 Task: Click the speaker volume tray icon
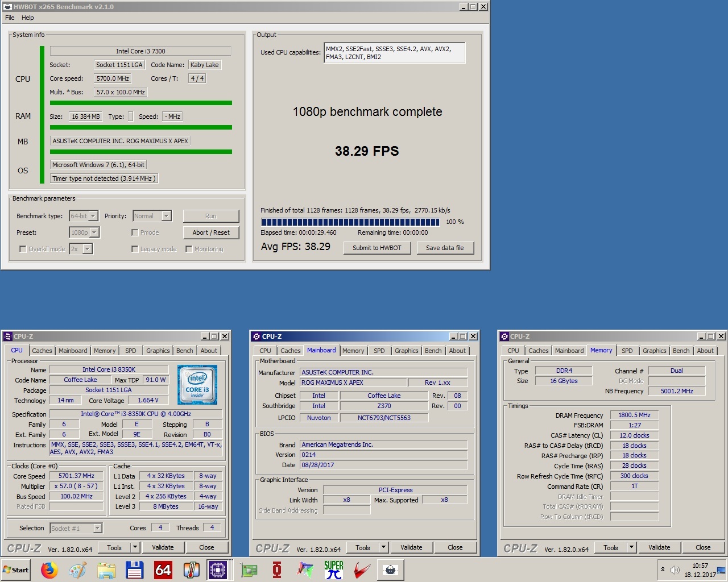[x=675, y=570]
